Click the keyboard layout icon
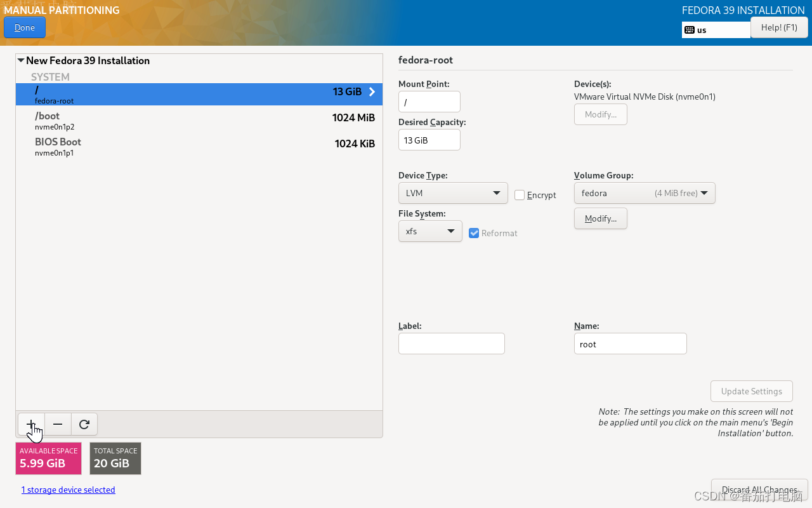This screenshot has width=812, height=508. [690, 30]
